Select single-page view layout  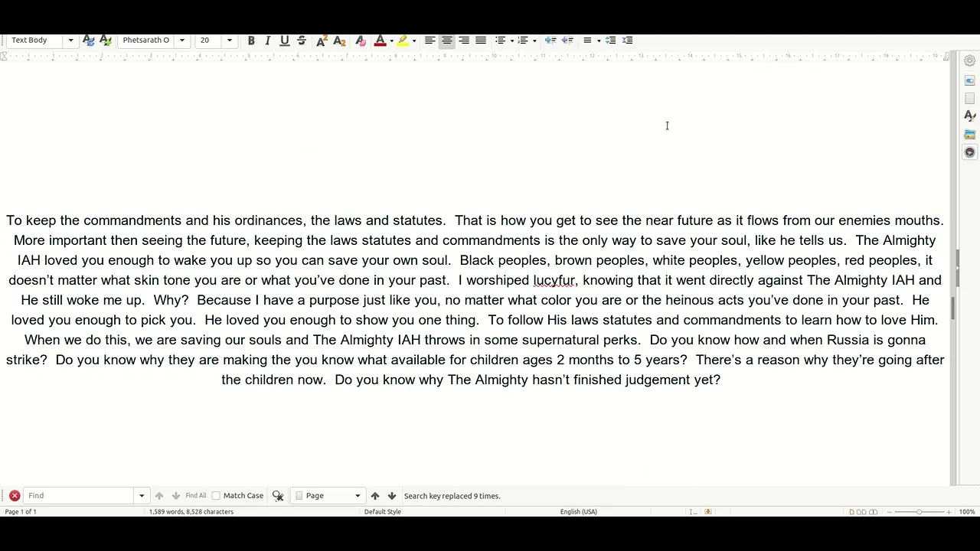pyautogui.click(x=851, y=512)
